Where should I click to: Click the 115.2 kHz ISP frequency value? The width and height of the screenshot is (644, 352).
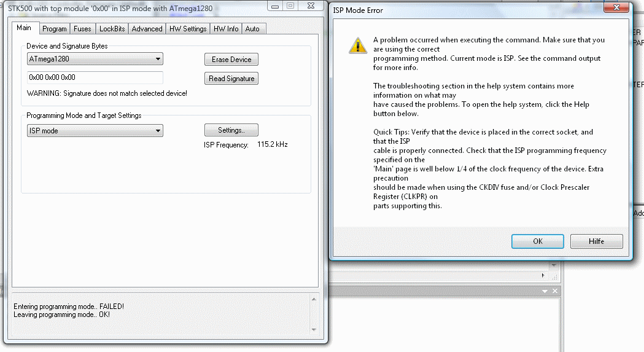pos(273,144)
